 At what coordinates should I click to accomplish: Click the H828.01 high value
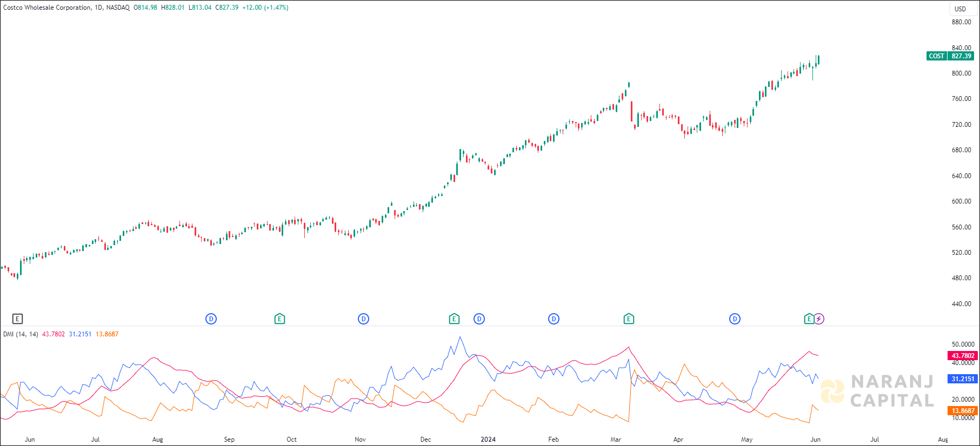click(173, 8)
